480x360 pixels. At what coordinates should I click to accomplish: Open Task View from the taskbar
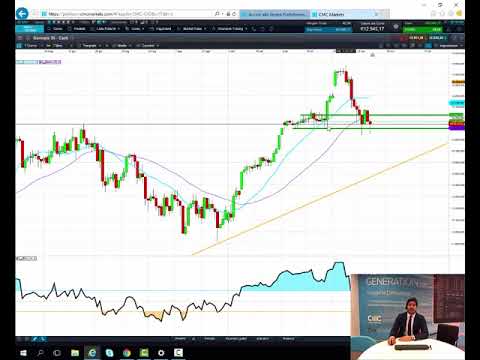tap(57, 353)
